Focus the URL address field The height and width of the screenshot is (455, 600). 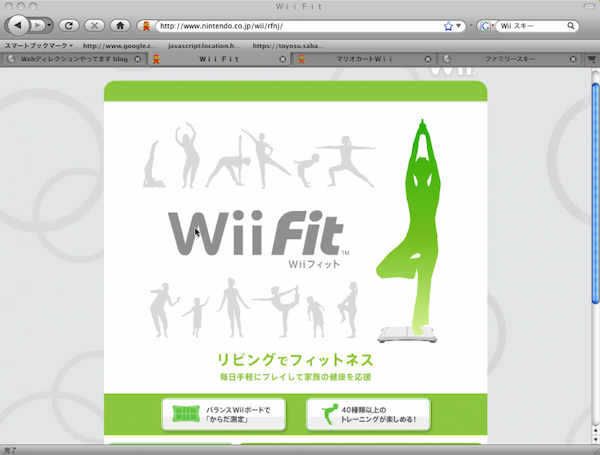298,26
